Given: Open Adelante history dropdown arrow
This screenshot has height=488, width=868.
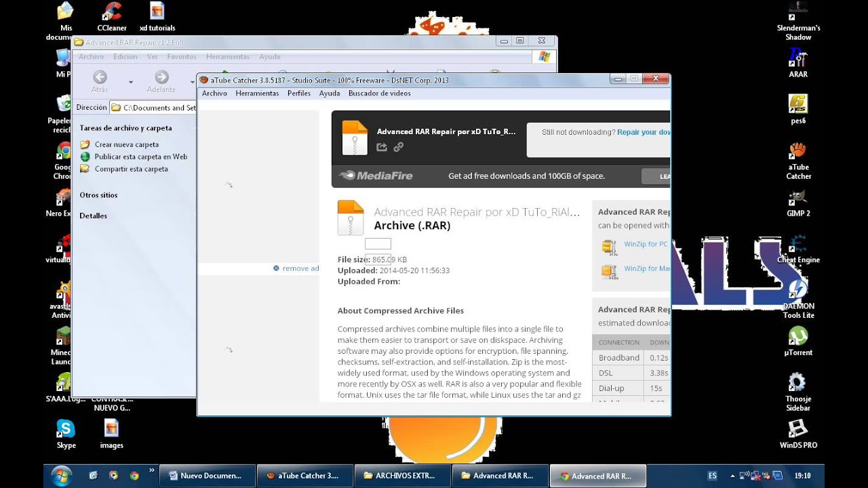Looking at the screenshot, I should click(x=192, y=82).
